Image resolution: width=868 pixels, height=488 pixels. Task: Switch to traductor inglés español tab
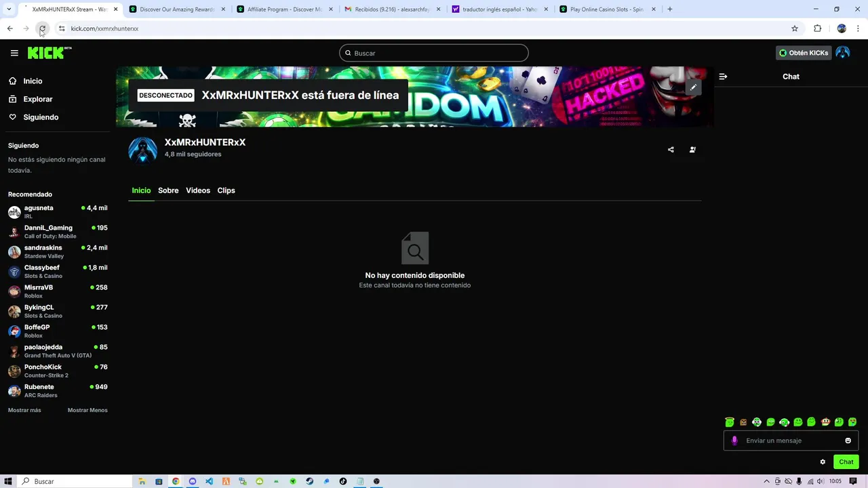tap(500, 9)
